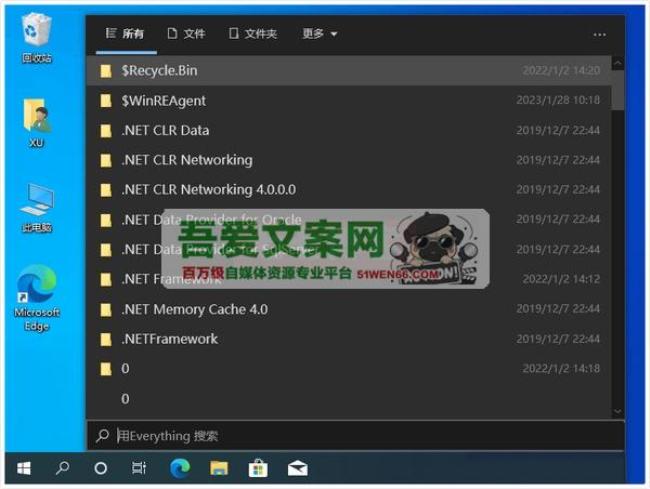Launch Edge from the taskbar
This screenshot has height=489, width=650.
click(x=180, y=468)
